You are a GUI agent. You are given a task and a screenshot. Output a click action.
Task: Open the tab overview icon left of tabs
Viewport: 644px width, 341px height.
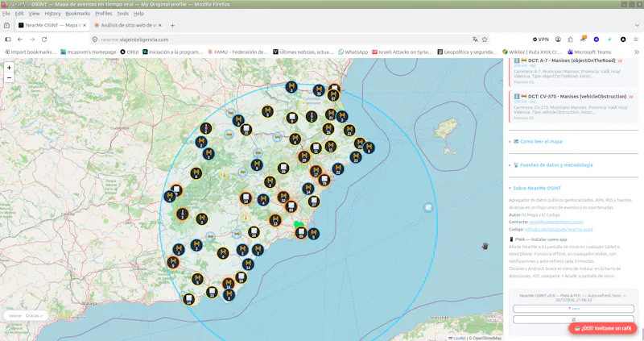click(x=6, y=25)
